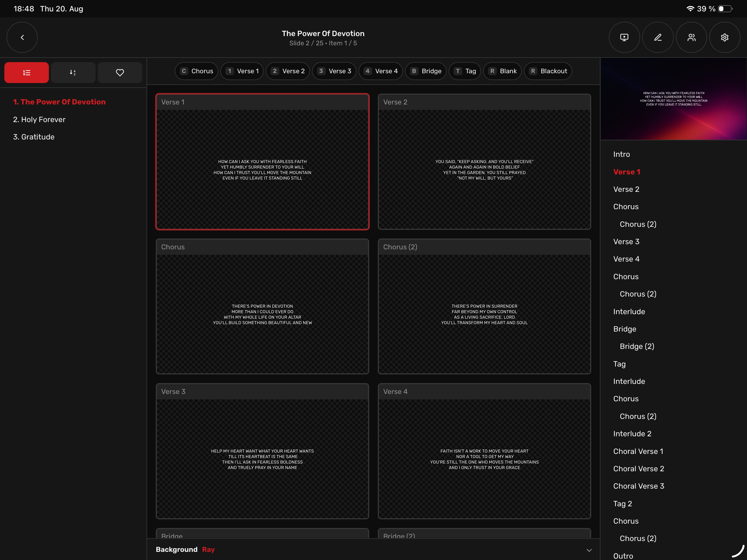Open the people/team button
The width and height of the screenshot is (747, 560).
point(691,37)
